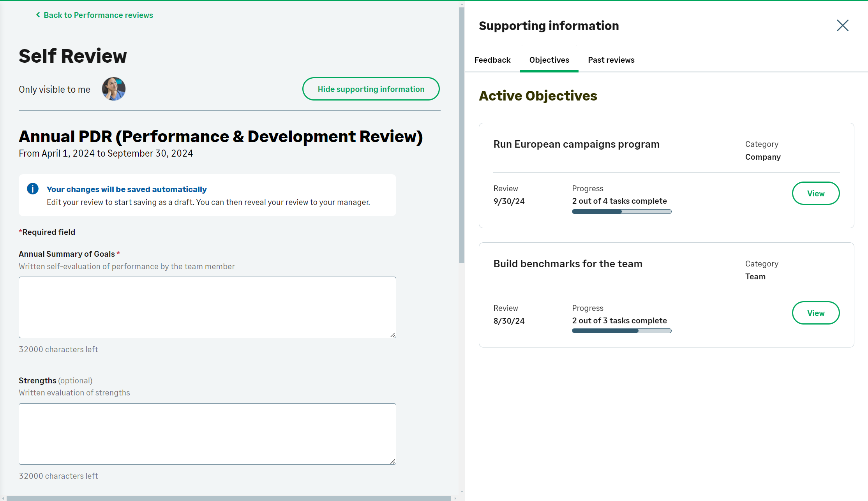Click the user profile avatar

pyautogui.click(x=113, y=89)
